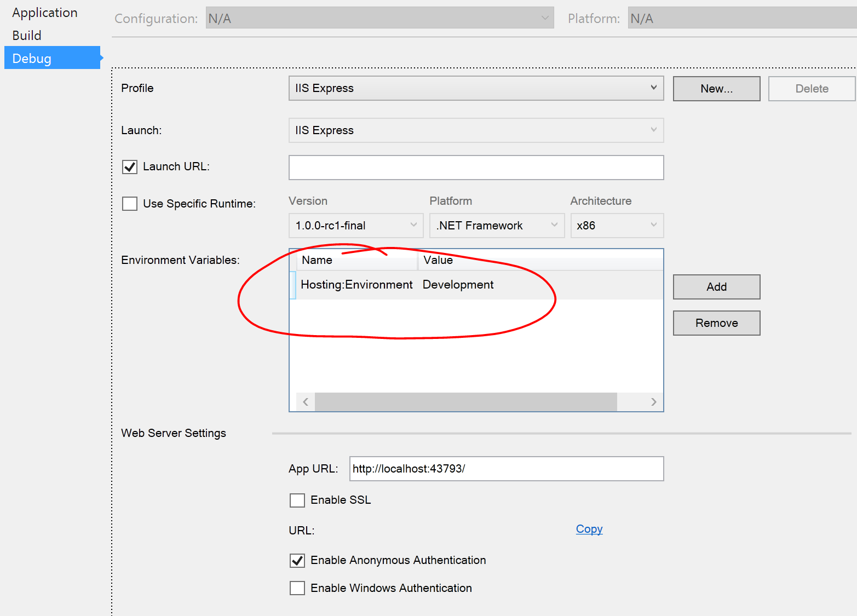
Task: Enable Use Specific Runtime checkbox
Action: click(x=130, y=204)
